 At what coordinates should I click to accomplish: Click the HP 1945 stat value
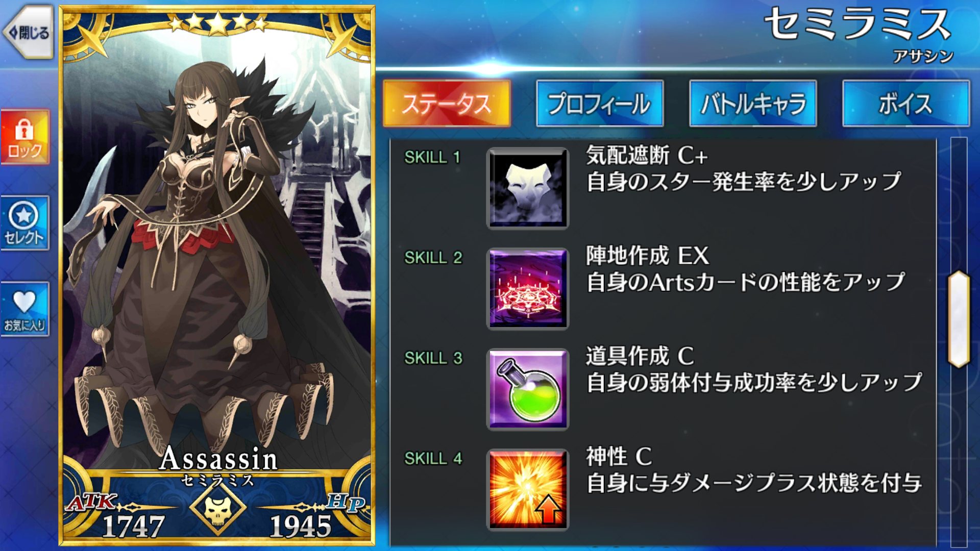(x=301, y=526)
